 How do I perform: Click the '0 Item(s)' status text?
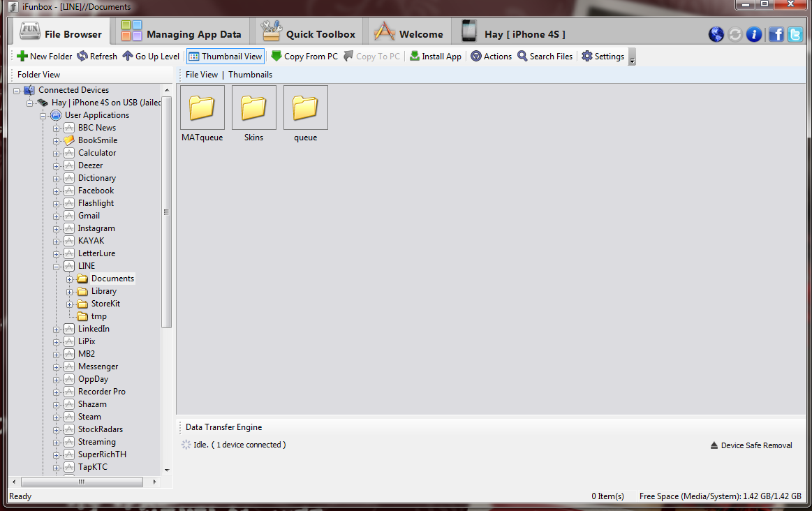click(x=608, y=496)
